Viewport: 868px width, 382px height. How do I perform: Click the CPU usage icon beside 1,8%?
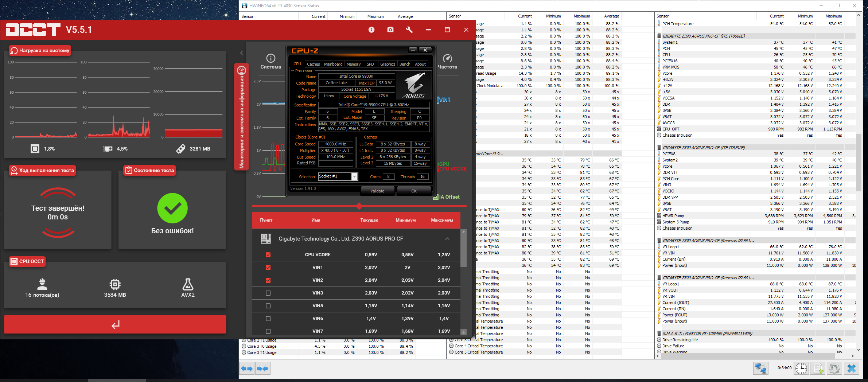[35, 149]
